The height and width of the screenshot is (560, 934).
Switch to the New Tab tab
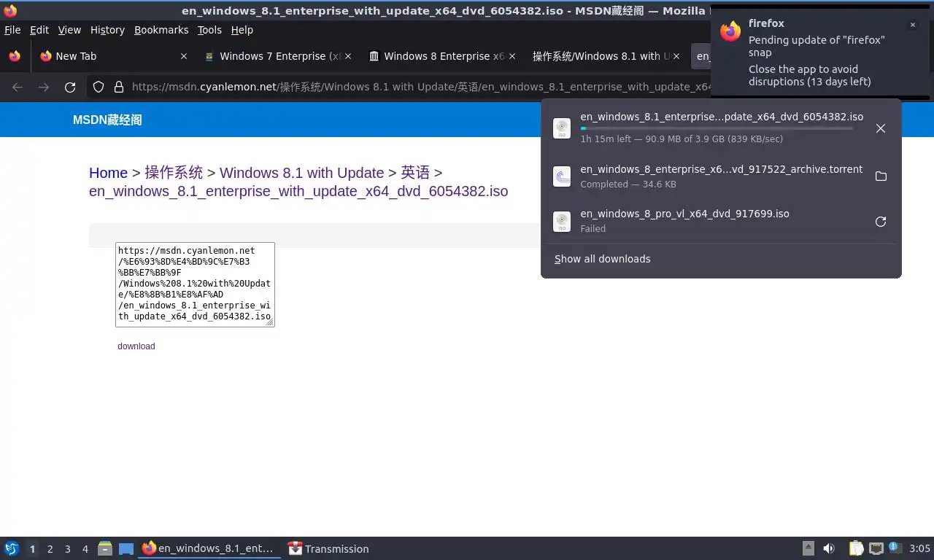[x=114, y=56]
